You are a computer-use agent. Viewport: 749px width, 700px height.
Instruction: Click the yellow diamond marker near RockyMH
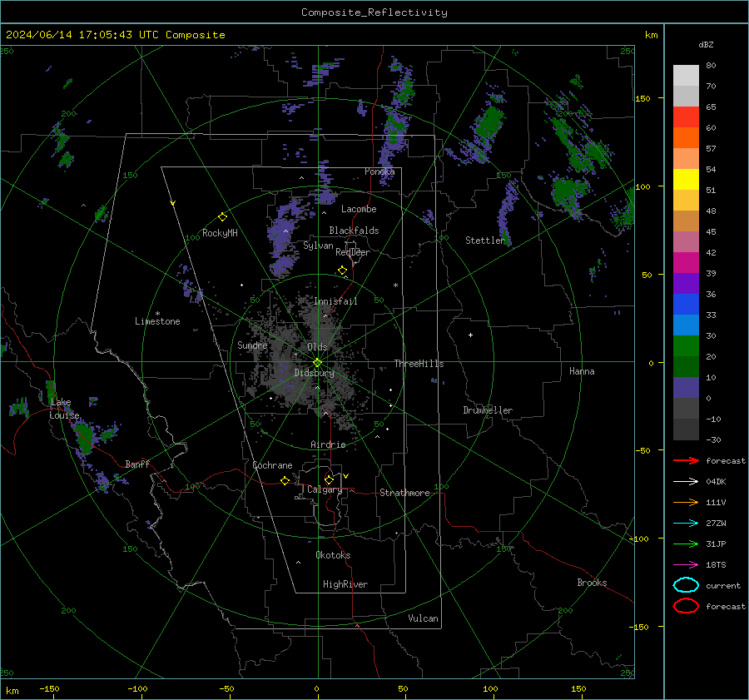click(222, 217)
